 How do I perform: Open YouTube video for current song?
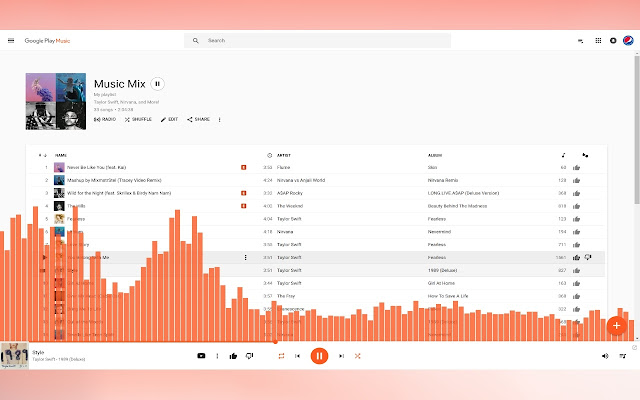(x=201, y=356)
